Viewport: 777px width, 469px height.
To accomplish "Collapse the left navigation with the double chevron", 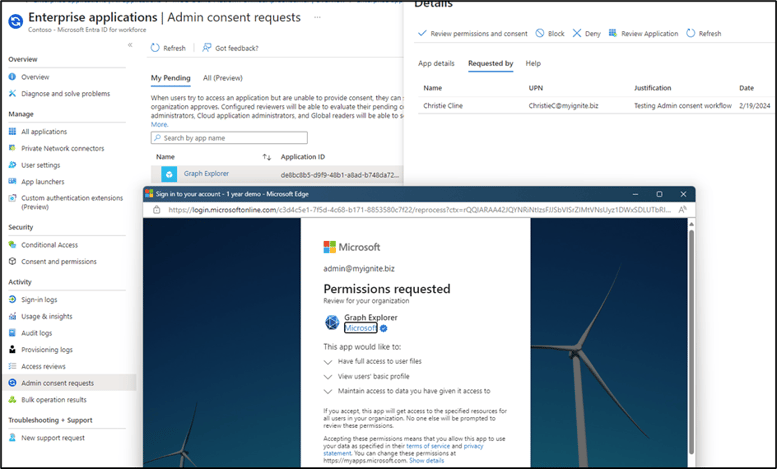I will [x=130, y=45].
